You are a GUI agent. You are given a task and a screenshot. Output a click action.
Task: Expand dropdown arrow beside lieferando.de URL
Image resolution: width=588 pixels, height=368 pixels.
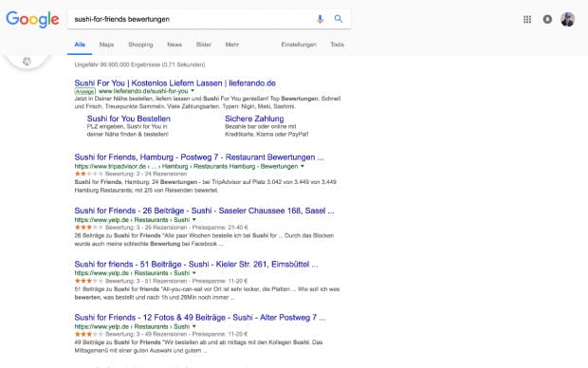[193, 91]
